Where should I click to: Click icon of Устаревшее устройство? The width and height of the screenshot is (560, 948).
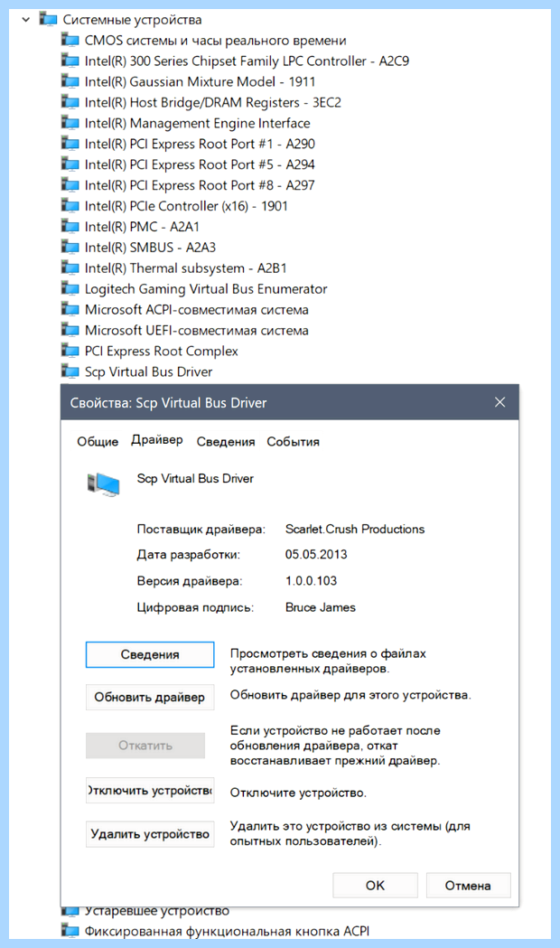pos(70,911)
